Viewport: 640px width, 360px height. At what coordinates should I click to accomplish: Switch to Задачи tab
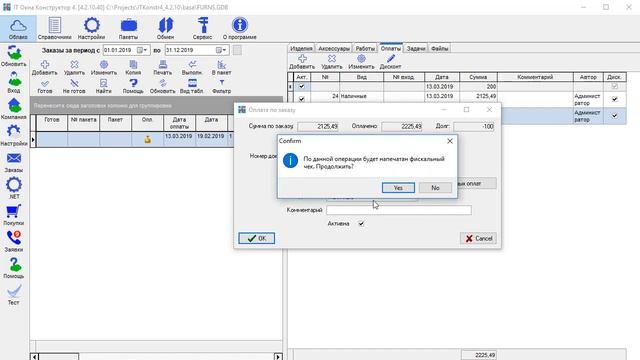pyautogui.click(x=416, y=49)
